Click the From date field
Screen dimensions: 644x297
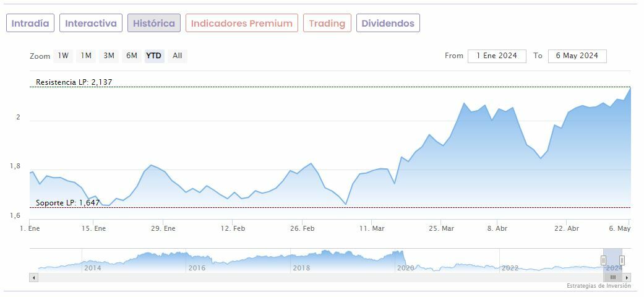[x=497, y=56]
